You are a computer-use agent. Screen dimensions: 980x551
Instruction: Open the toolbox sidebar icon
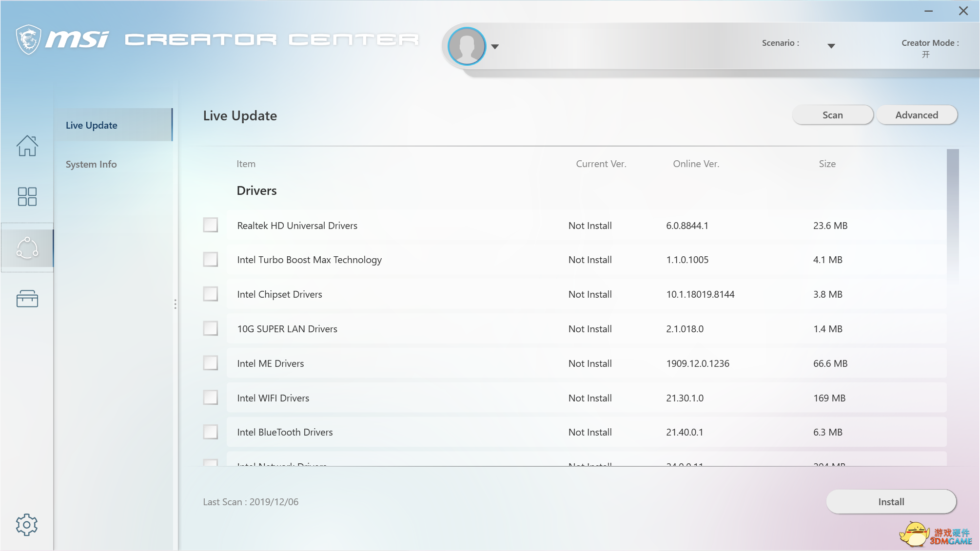27,299
